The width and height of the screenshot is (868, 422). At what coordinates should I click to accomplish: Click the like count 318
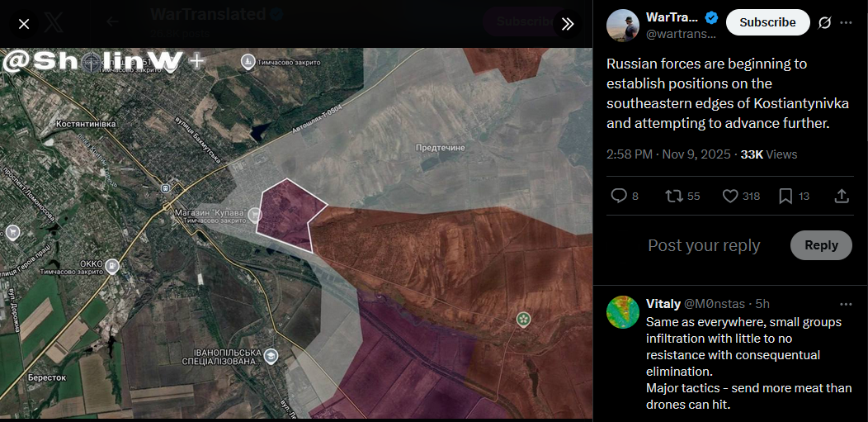[751, 196]
